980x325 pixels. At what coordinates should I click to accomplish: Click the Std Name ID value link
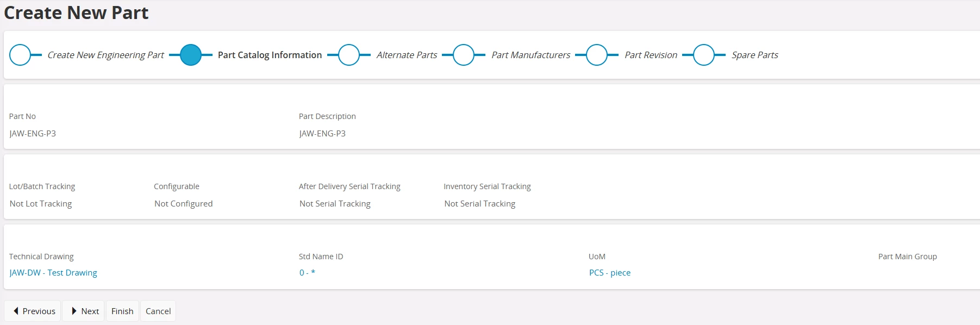click(307, 273)
